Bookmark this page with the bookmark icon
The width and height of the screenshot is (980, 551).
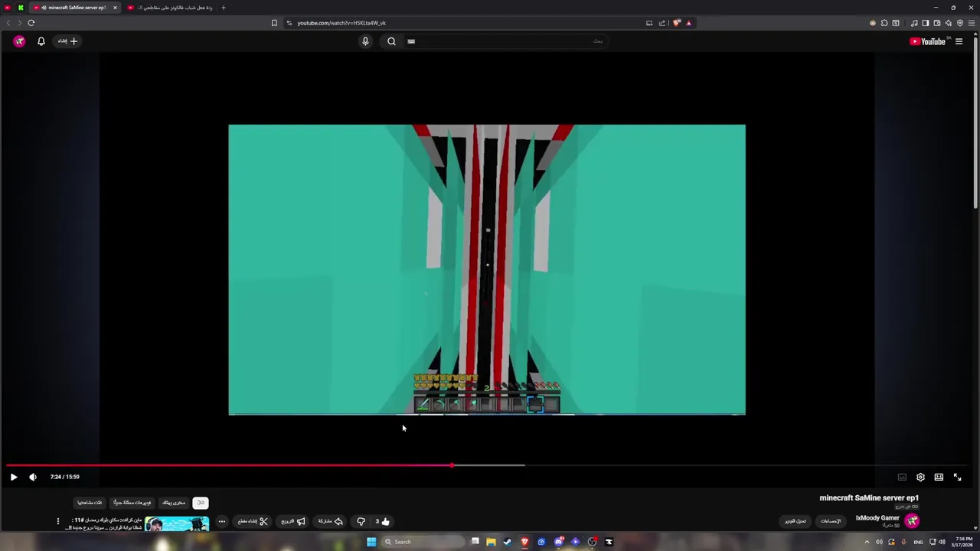274,23
